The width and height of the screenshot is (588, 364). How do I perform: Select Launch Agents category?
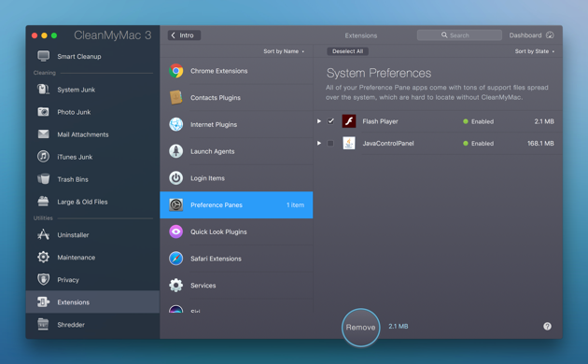point(236,151)
